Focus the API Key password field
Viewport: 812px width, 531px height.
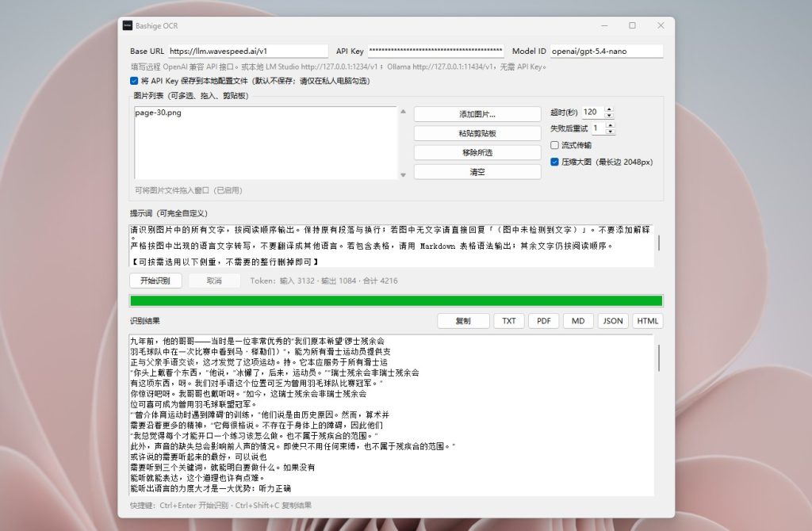click(435, 51)
